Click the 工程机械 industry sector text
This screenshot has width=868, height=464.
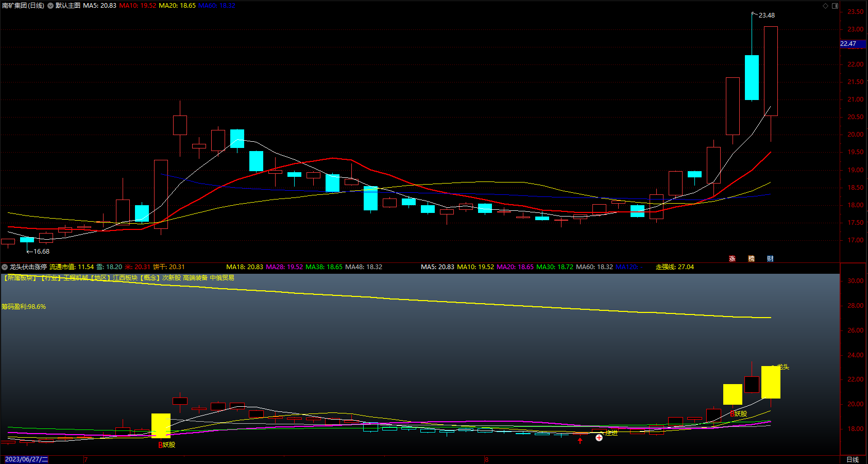click(x=76, y=278)
